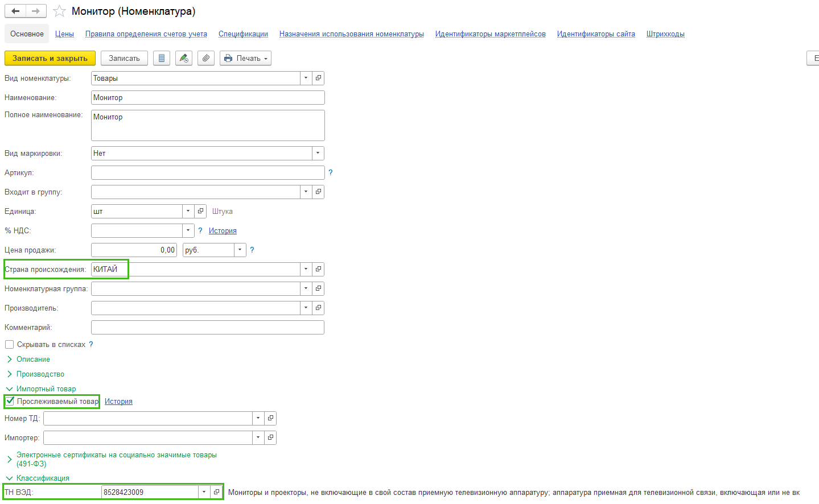Viewport: 819px width, 504px height.
Task: Click into the Артикул field
Action: pyautogui.click(x=208, y=172)
